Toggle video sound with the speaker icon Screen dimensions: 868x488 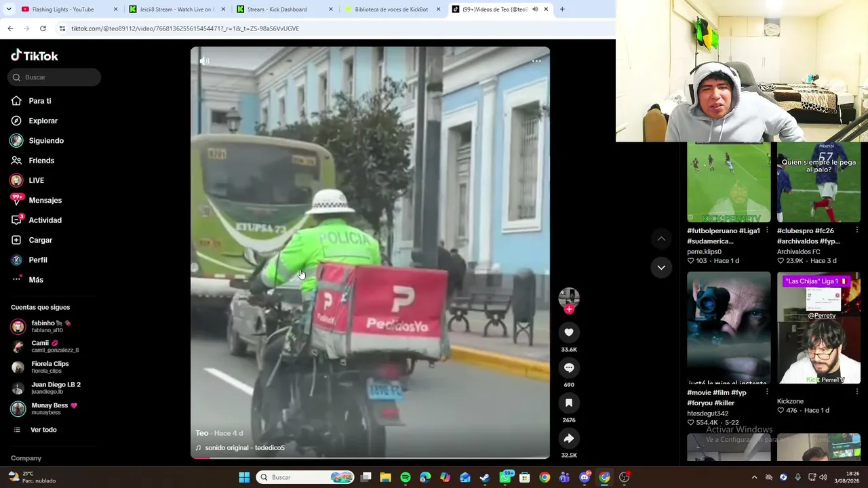tap(204, 61)
